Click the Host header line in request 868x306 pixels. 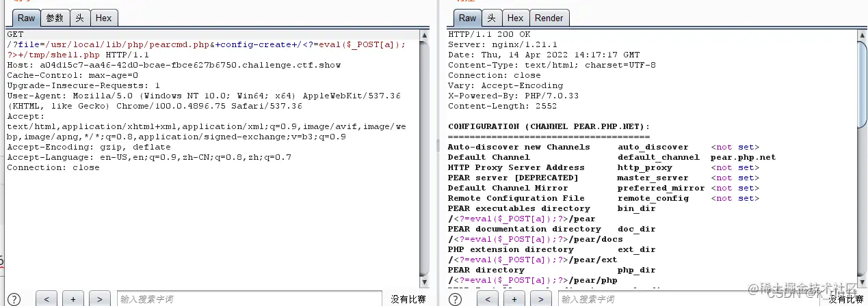pyautogui.click(x=174, y=65)
